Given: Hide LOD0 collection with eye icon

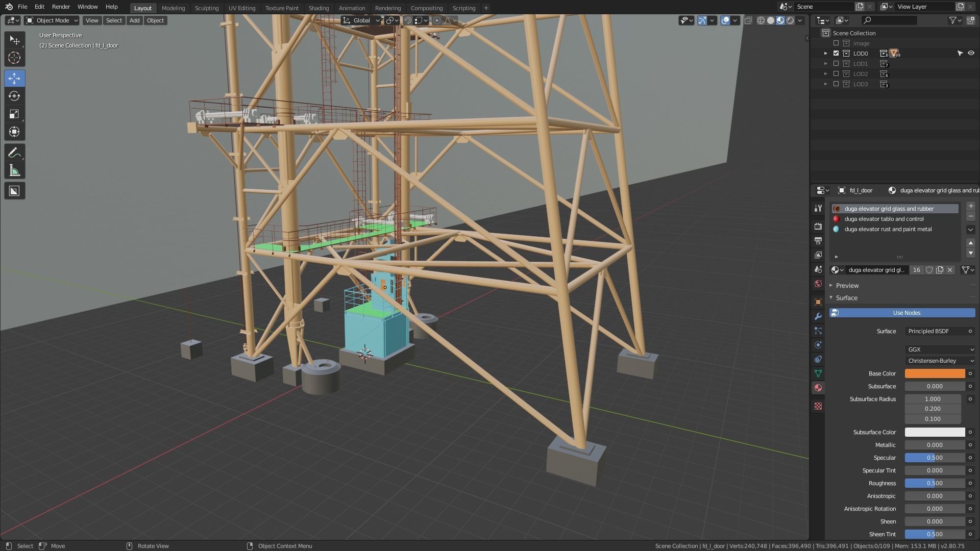Looking at the screenshot, I should pos(971,53).
